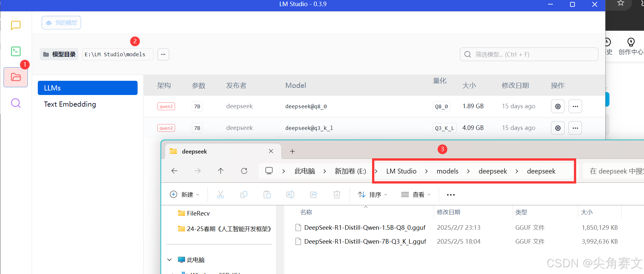Screen dimensions: 644x274
Task: Expand chevron after models breadcrumb
Action: [x=468, y=171]
